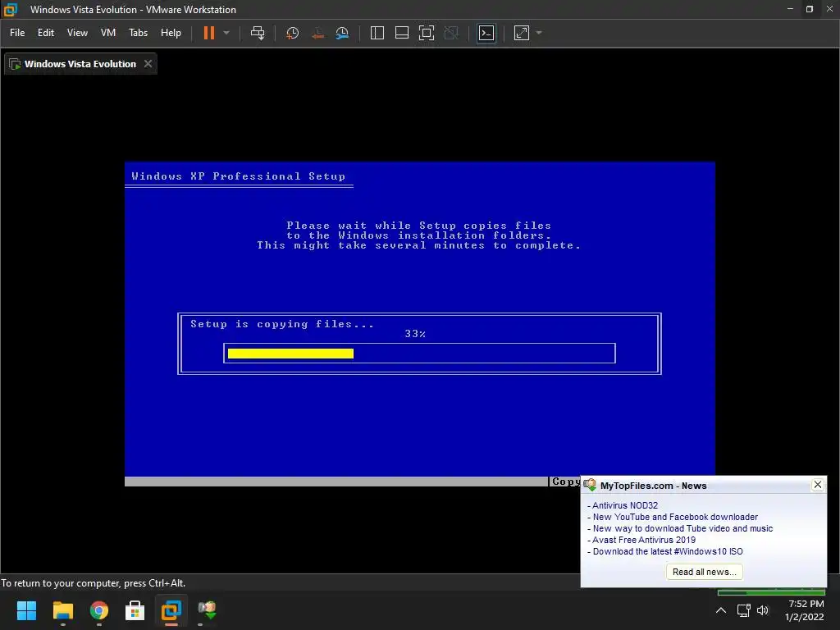Click the MyTopFiles popup icon

point(591,486)
